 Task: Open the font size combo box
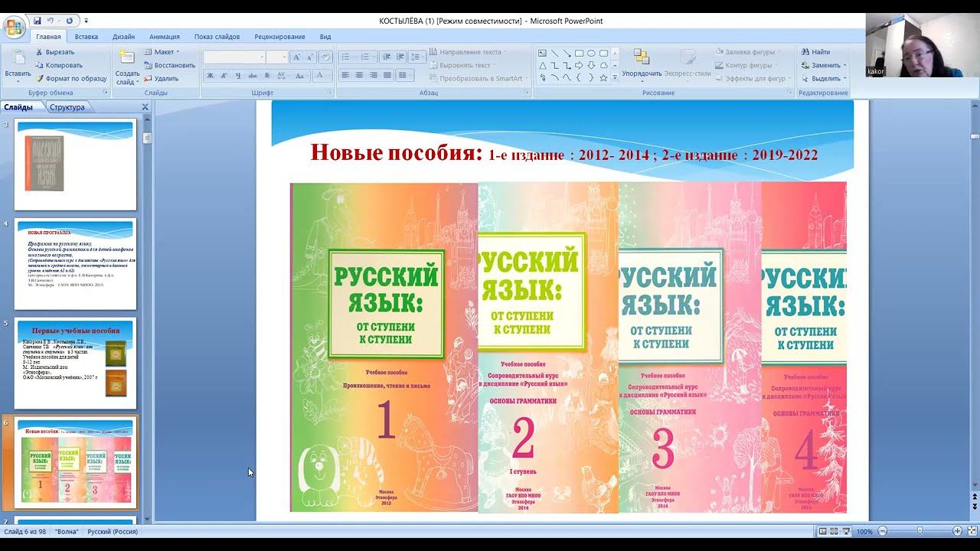(277, 57)
